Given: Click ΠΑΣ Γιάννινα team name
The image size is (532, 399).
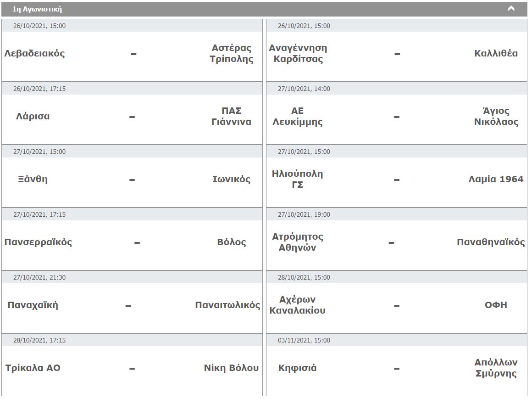Looking at the screenshot, I should (232, 116).
